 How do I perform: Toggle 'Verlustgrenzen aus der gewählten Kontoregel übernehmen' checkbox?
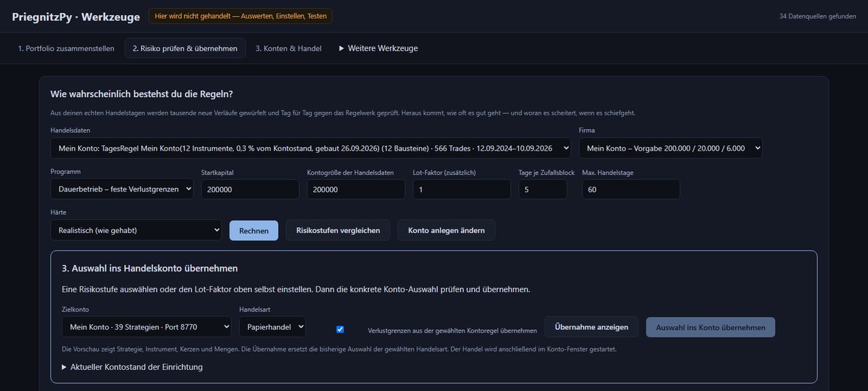click(340, 329)
